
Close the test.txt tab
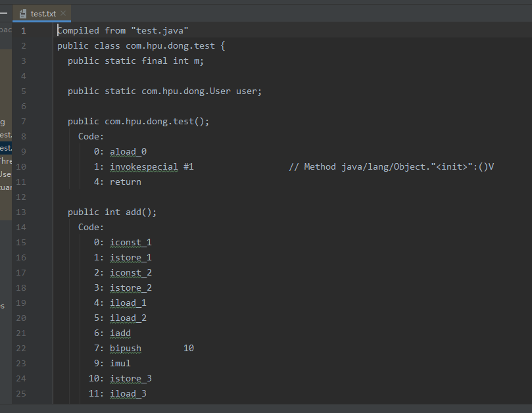[63, 13]
